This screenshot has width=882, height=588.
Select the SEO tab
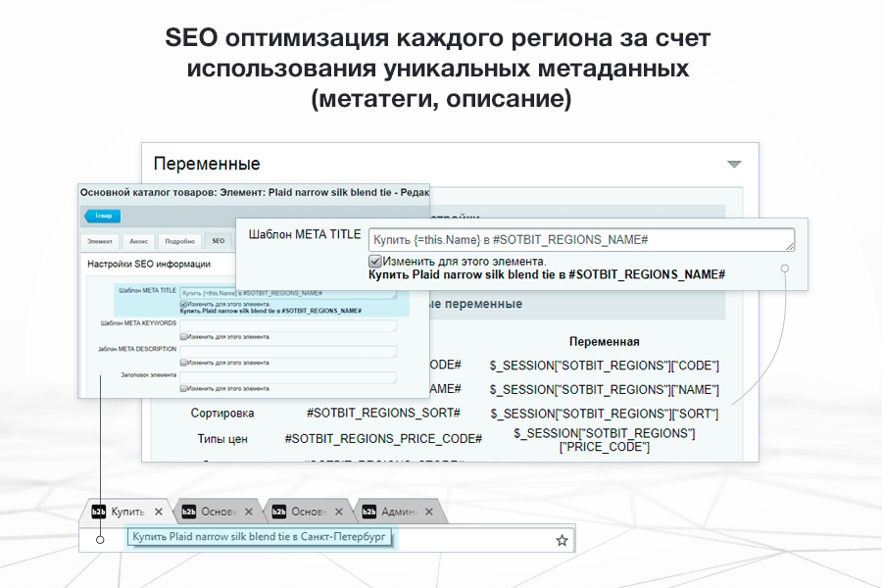click(218, 241)
